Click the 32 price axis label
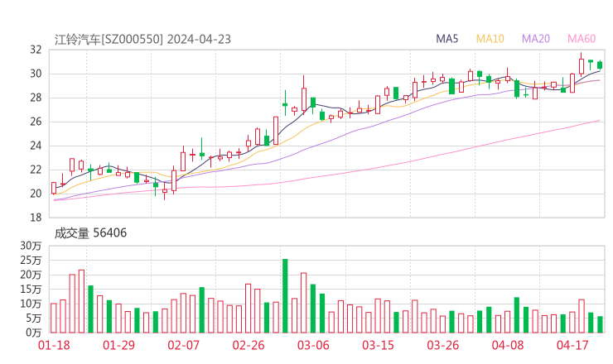 (36, 50)
